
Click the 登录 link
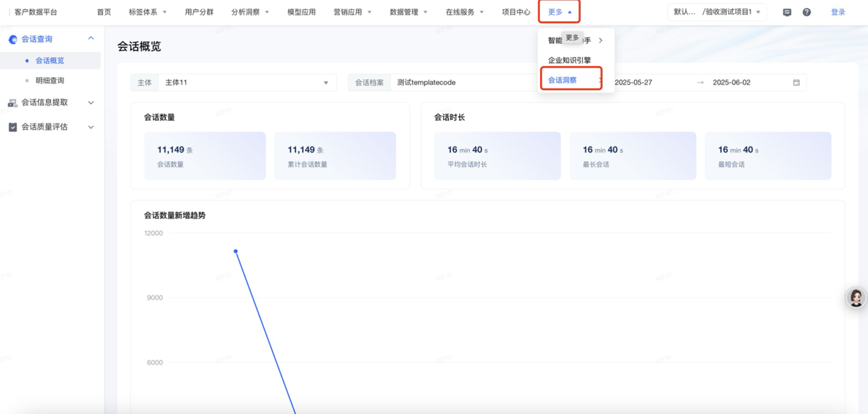point(838,12)
